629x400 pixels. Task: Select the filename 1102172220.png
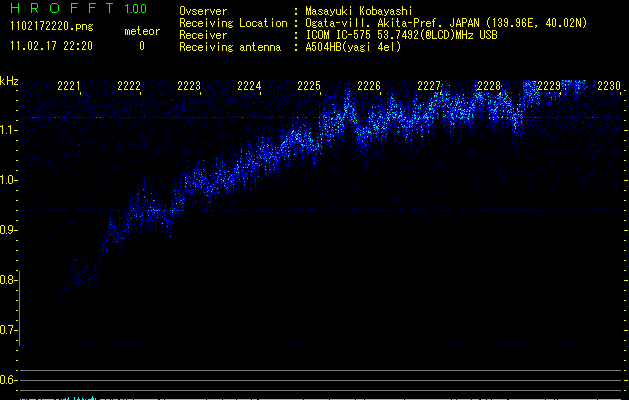(x=52, y=27)
